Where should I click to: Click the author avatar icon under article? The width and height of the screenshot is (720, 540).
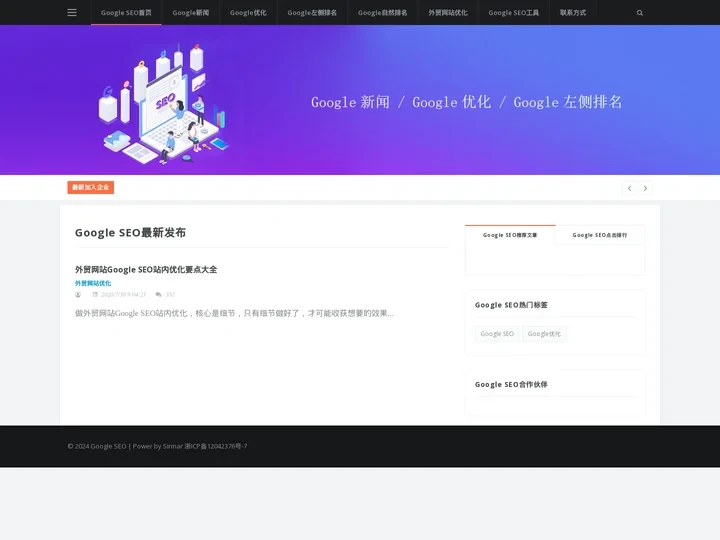[x=78, y=294]
